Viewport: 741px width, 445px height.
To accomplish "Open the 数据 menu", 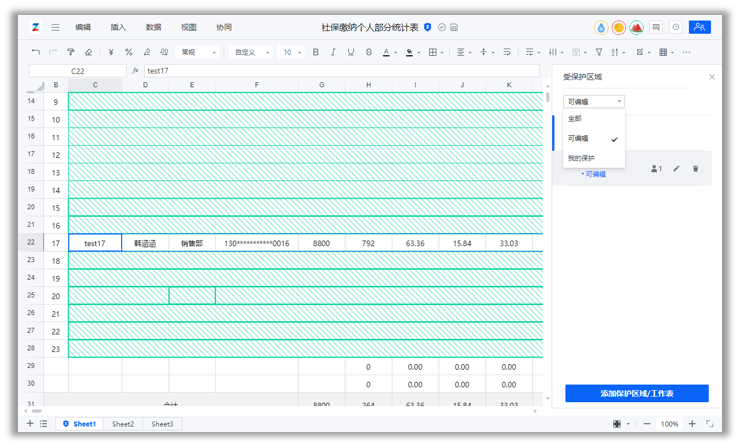I will click(154, 27).
